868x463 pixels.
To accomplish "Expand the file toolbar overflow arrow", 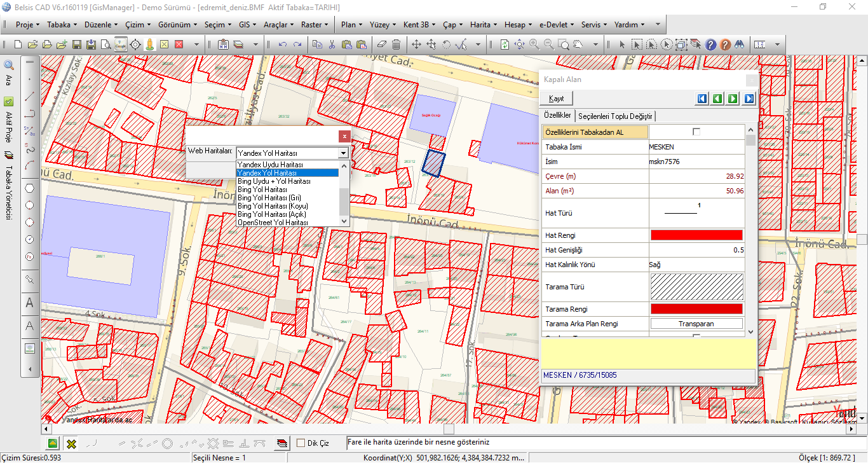I will [197, 45].
